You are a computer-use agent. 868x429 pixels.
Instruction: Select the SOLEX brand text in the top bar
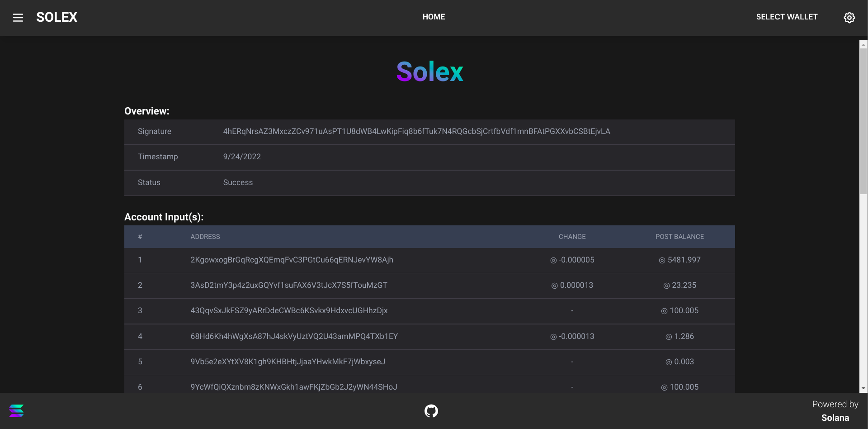[x=57, y=17]
